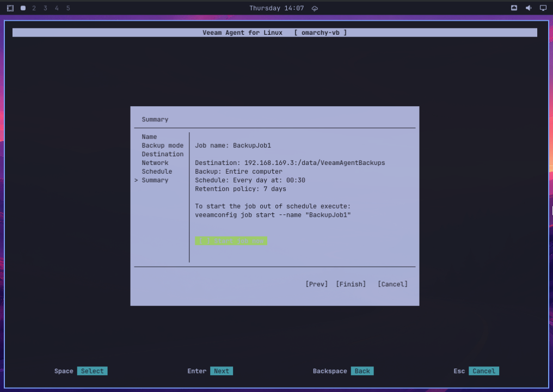Click 'To start the job out of schedule' text
The height and width of the screenshot is (392, 553).
(x=273, y=206)
